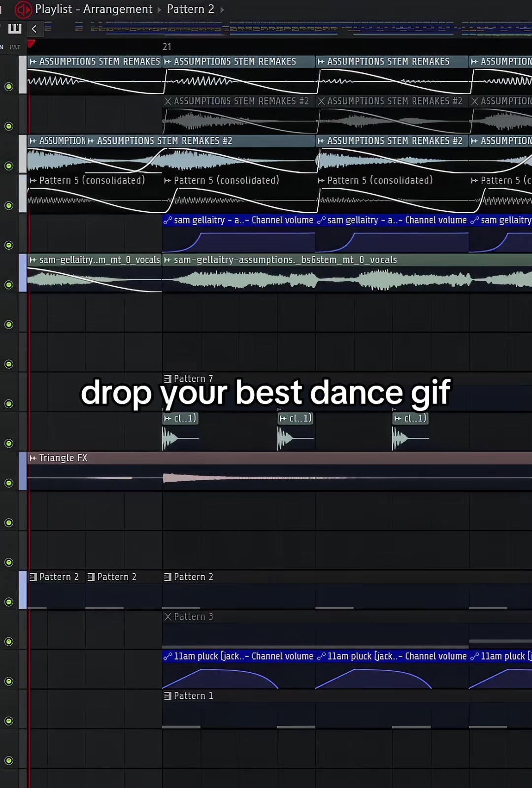Mute the ASSUMPTIONS STEM REMAKES top track
This screenshot has height=788, width=532.
tap(8, 87)
